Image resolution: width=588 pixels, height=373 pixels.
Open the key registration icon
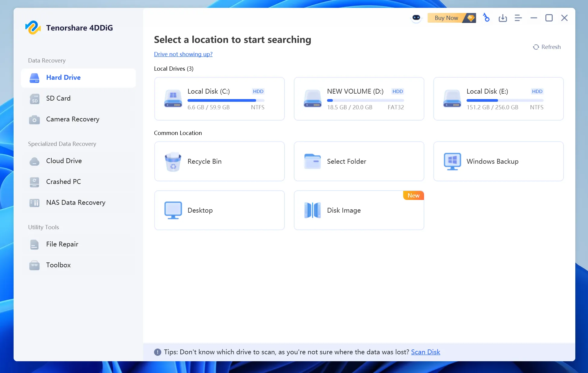486,18
